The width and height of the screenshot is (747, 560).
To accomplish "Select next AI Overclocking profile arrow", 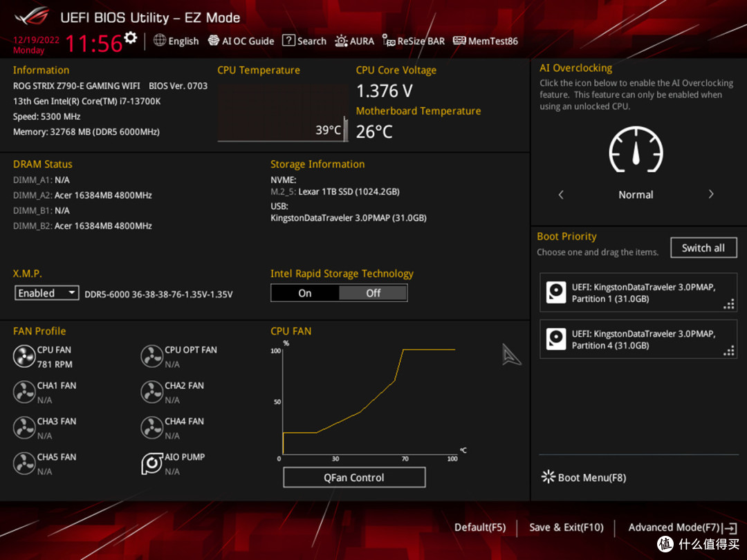I will point(711,194).
